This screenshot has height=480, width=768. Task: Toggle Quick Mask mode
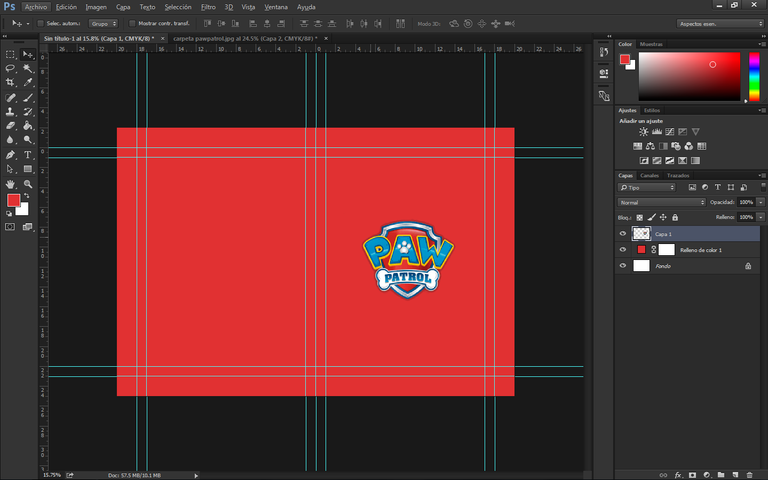[x=10, y=227]
